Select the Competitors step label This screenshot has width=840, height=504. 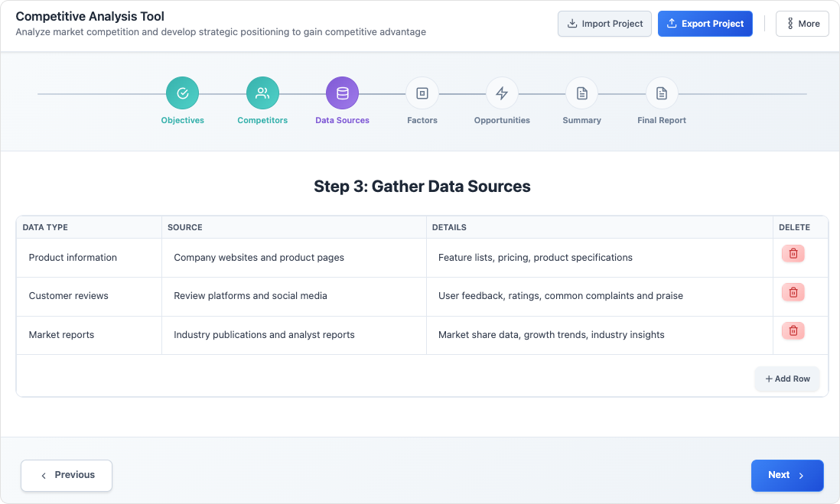click(x=262, y=121)
